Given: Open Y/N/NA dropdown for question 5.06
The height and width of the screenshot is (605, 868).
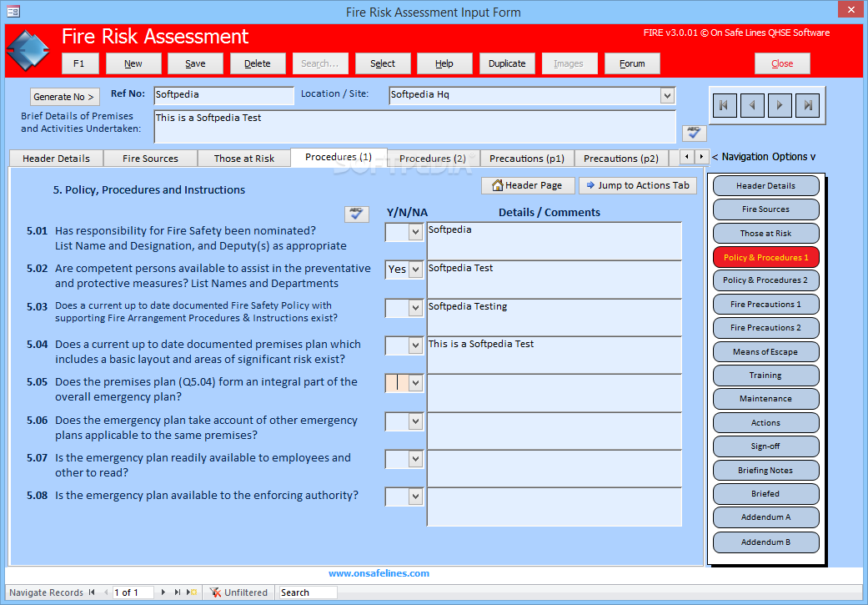Looking at the screenshot, I should coord(416,421).
